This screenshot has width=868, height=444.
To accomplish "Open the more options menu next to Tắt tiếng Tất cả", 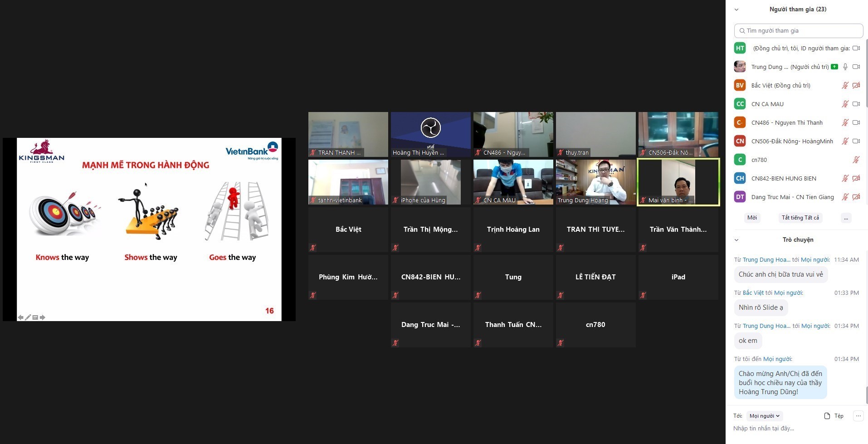I will (846, 218).
